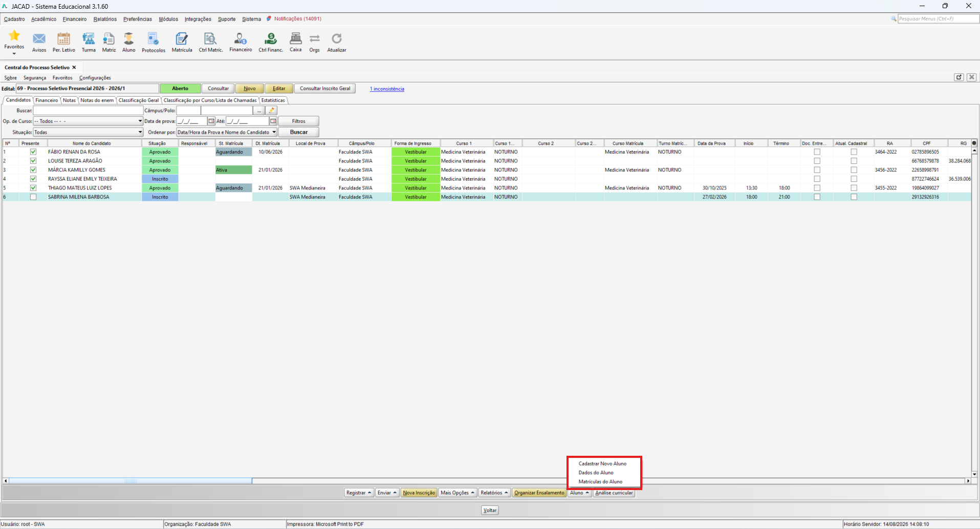Open the Favoritos star icon in toolbar
Screen dimensions: 980x529
(x=14, y=36)
